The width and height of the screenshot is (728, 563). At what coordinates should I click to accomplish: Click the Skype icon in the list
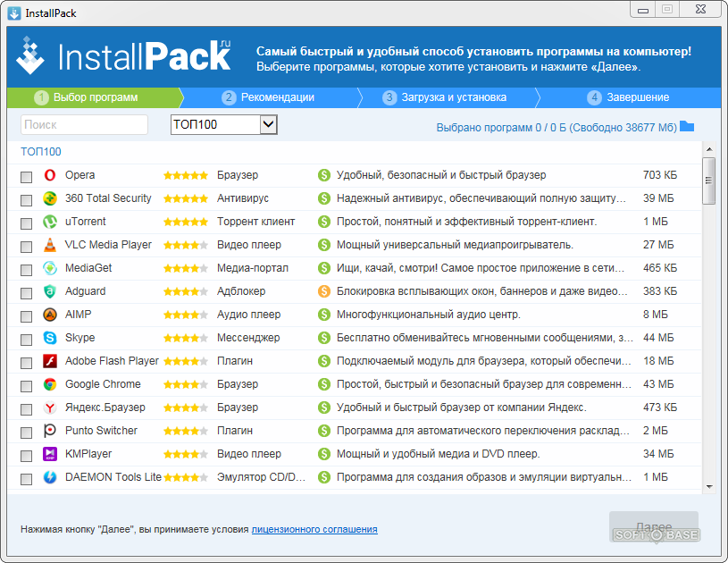pos(50,338)
